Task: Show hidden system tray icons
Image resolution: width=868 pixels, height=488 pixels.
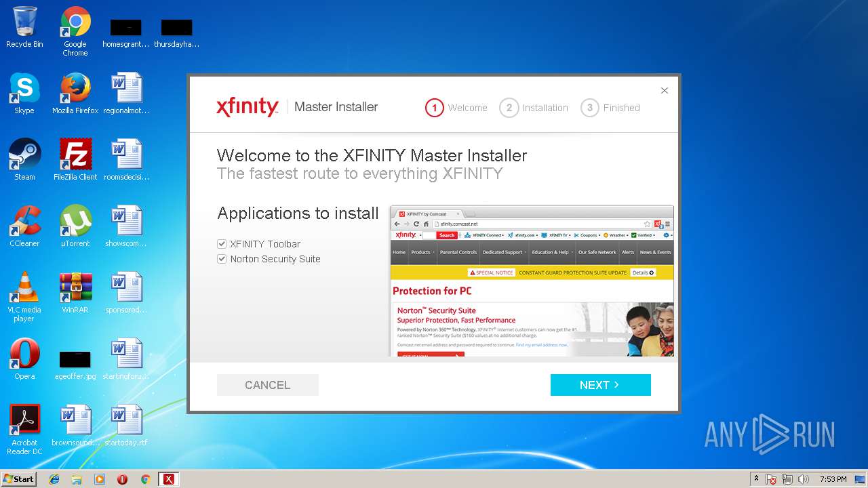Action: point(756,479)
